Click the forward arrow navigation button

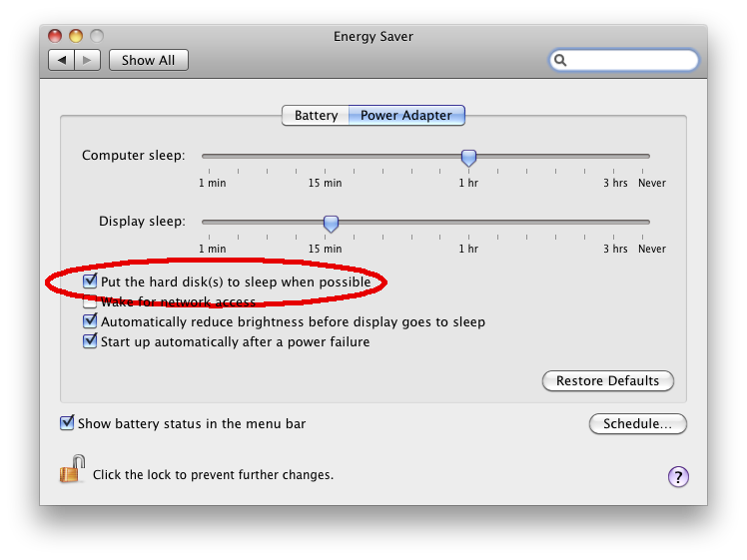tap(87, 60)
